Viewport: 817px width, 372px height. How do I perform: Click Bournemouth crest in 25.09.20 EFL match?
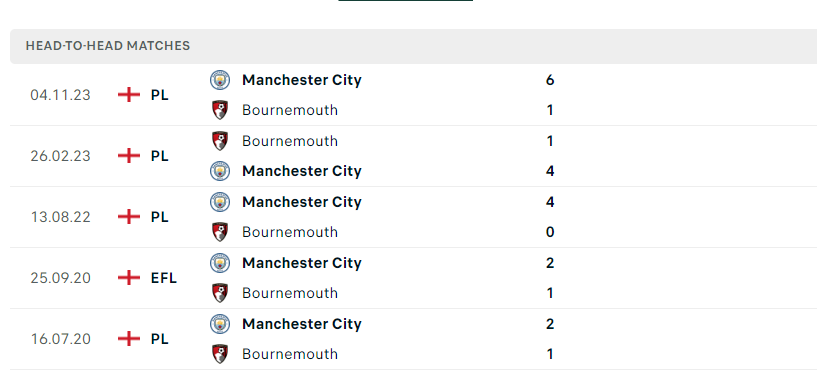click(x=220, y=293)
